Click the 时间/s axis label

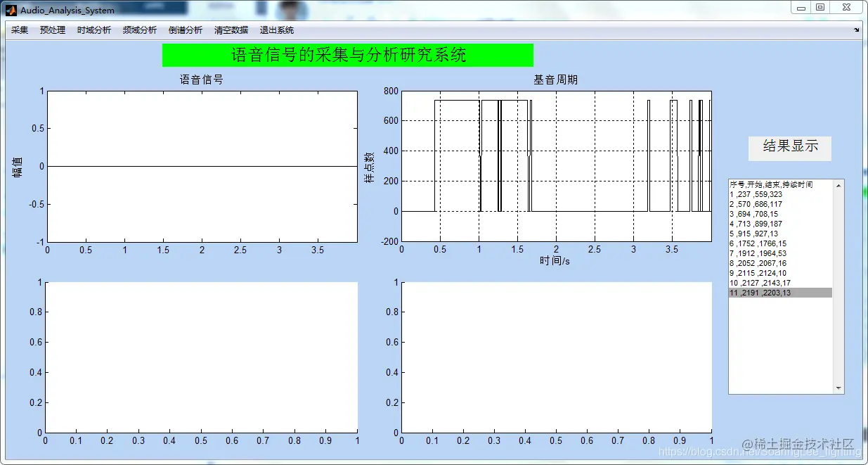(555, 261)
